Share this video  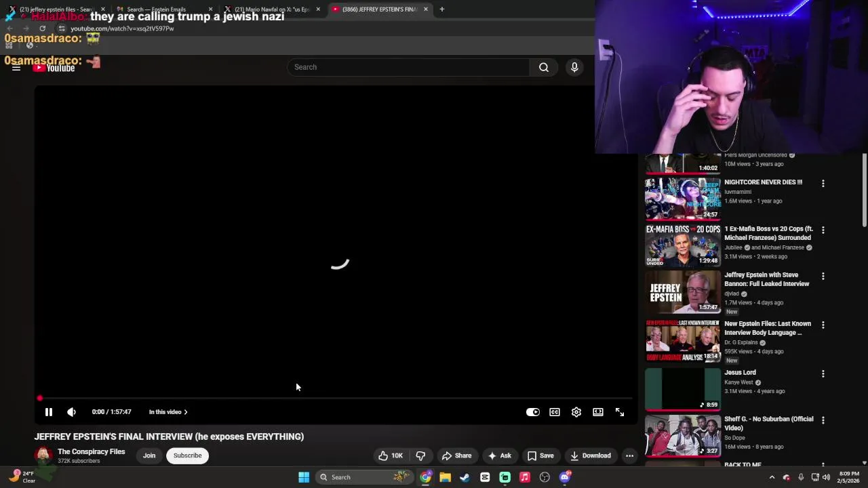456,455
